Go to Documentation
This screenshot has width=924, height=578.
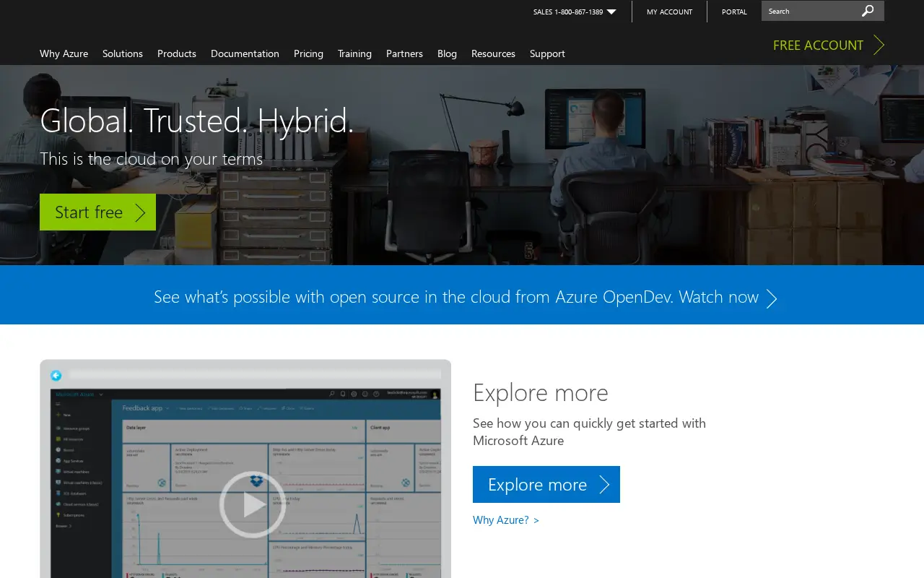pyautogui.click(x=245, y=53)
